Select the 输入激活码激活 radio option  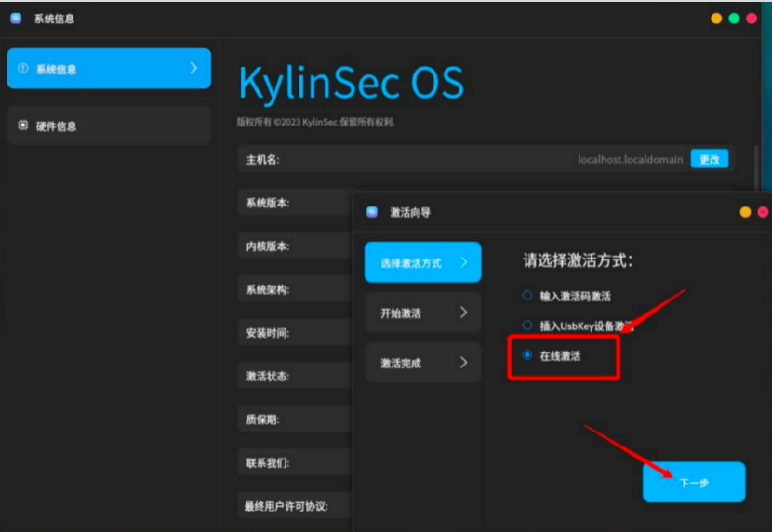click(527, 295)
